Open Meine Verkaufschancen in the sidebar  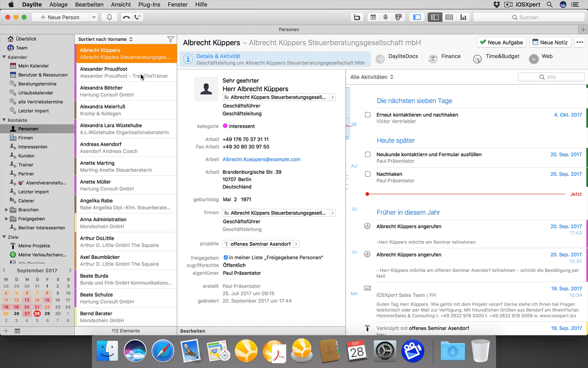(x=42, y=255)
